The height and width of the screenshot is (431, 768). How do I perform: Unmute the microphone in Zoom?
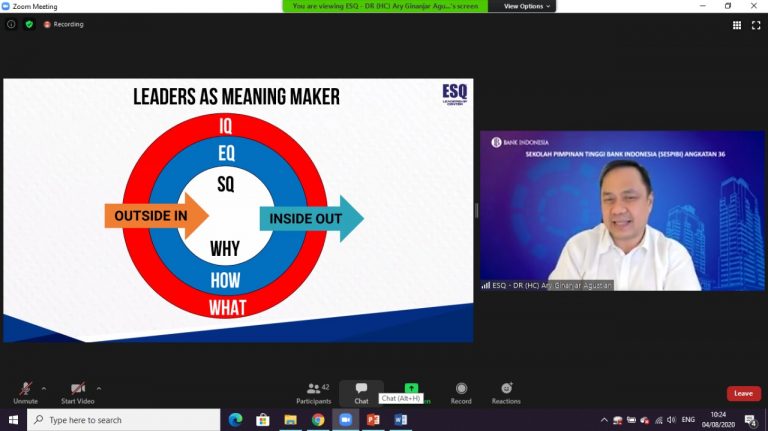25,389
